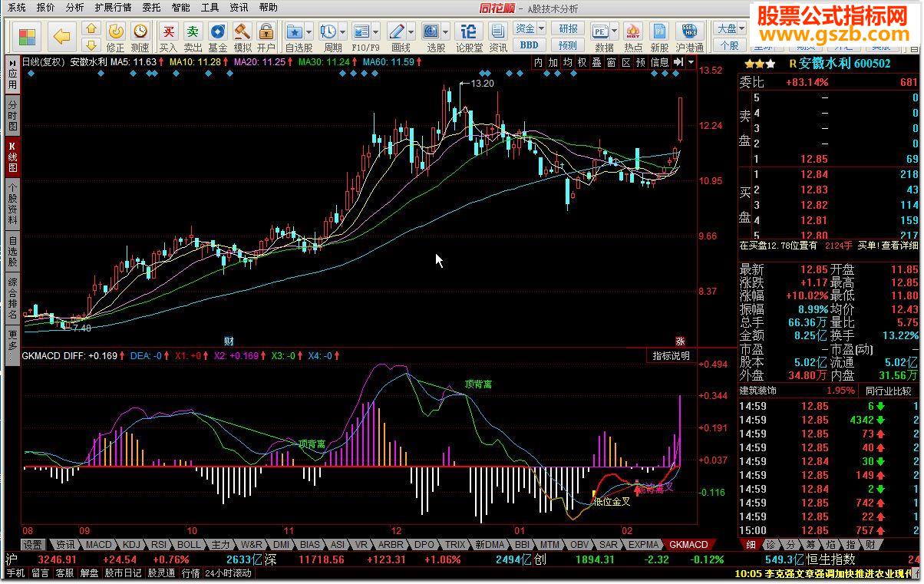
Task: Open the 股市日记 in status bar
Action: coord(123,573)
